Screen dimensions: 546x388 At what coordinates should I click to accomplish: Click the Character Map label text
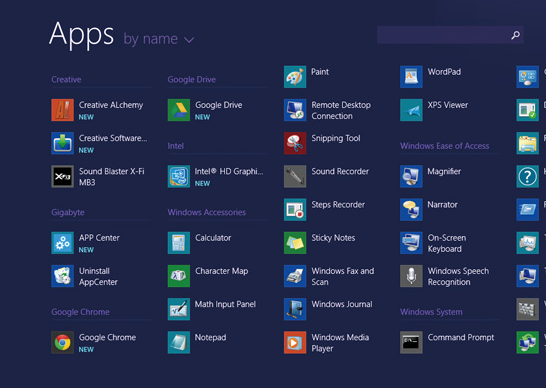point(221,271)
